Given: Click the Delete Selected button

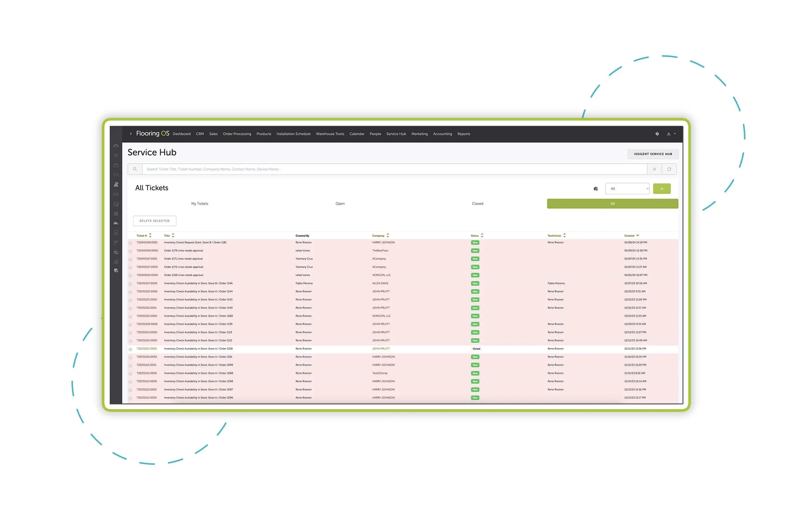Looking at the screenshot, I should 155,220.
